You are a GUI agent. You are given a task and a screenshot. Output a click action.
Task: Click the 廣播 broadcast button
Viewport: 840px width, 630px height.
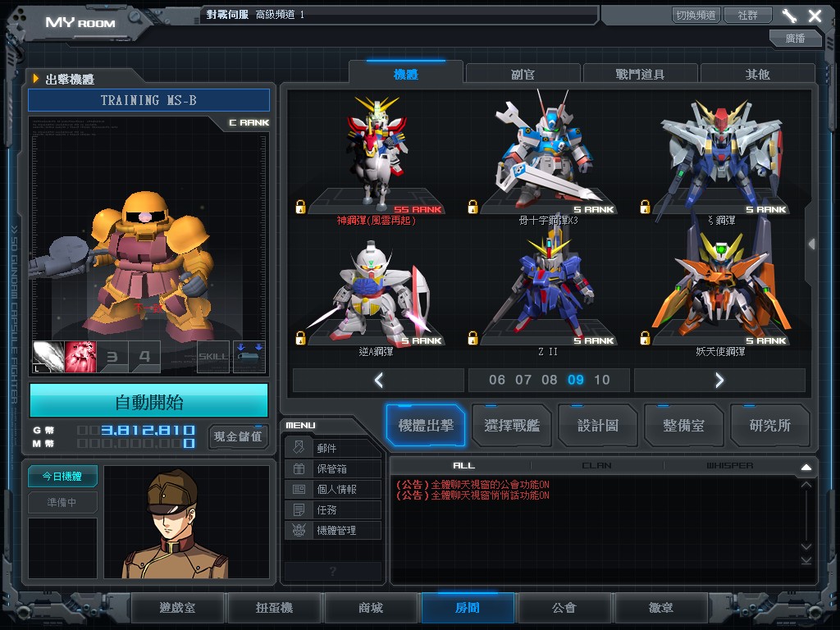[x=795, y=38]
